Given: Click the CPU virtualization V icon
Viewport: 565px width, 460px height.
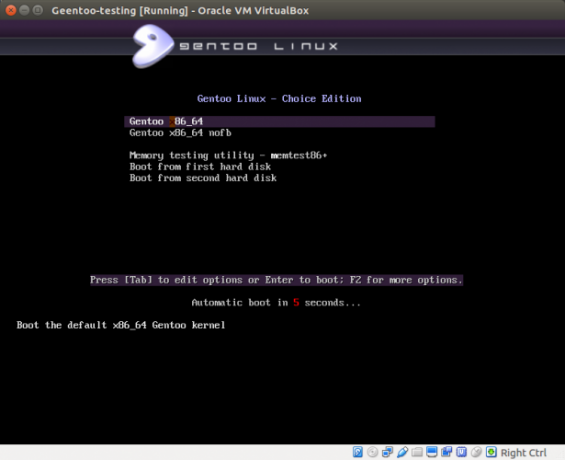Looking at the screenshot, I should click(461, 452).
